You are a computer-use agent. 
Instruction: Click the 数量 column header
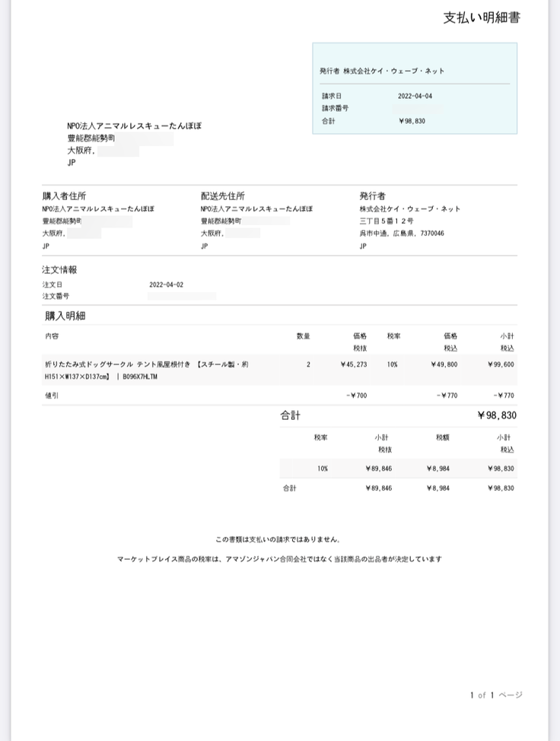pos(303,336)
